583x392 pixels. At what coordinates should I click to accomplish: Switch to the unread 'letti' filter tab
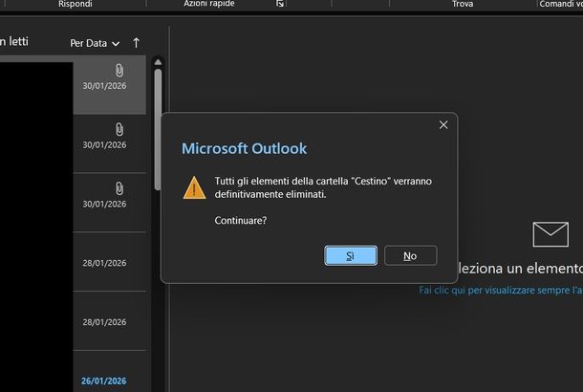click(x=14, y=41)
